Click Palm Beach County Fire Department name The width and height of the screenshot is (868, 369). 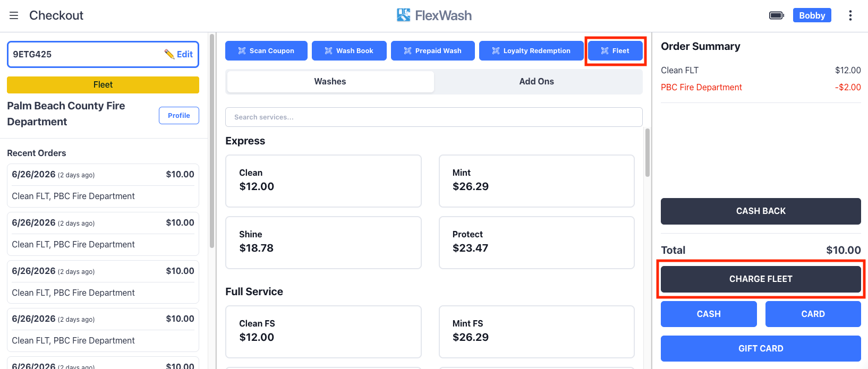click(66, 114)
